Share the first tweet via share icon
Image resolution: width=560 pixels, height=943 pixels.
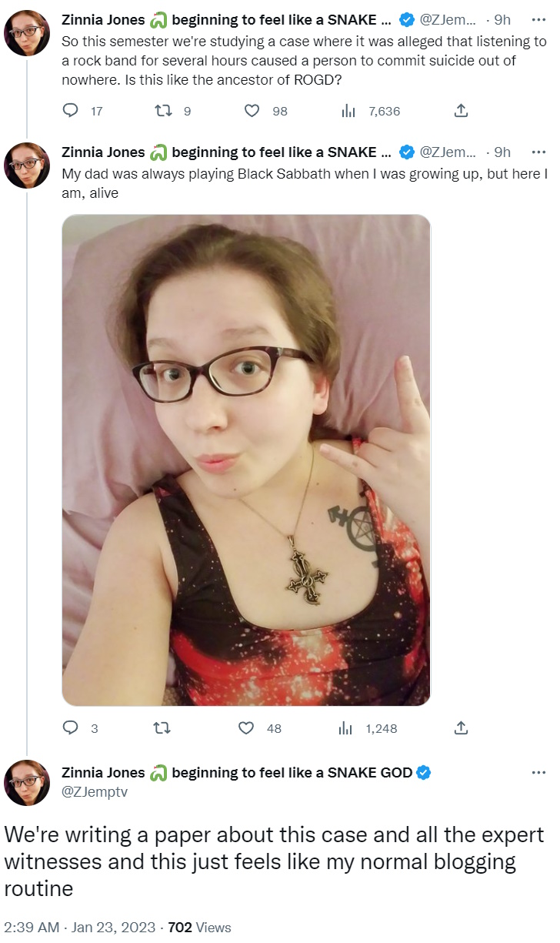coord(461,111)
